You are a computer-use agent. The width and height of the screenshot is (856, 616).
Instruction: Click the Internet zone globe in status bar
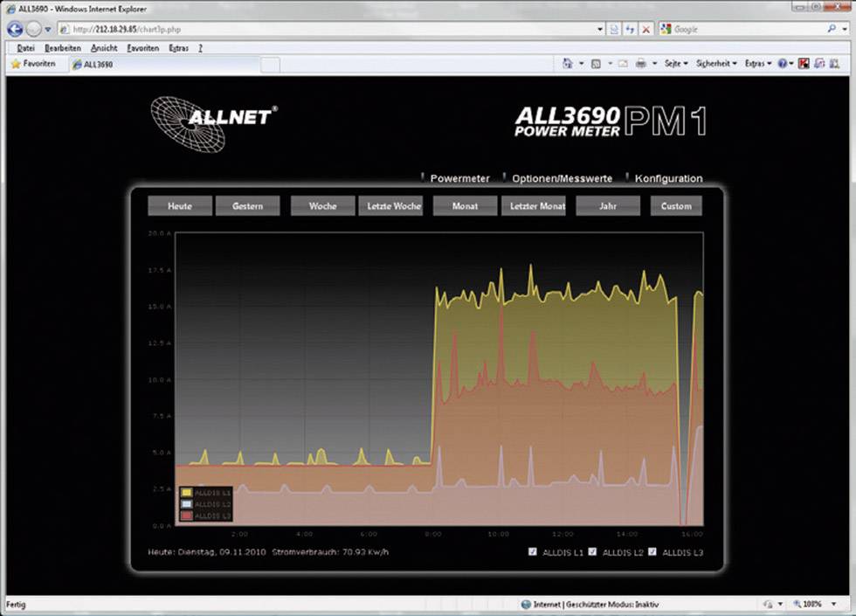pos(526,604)
